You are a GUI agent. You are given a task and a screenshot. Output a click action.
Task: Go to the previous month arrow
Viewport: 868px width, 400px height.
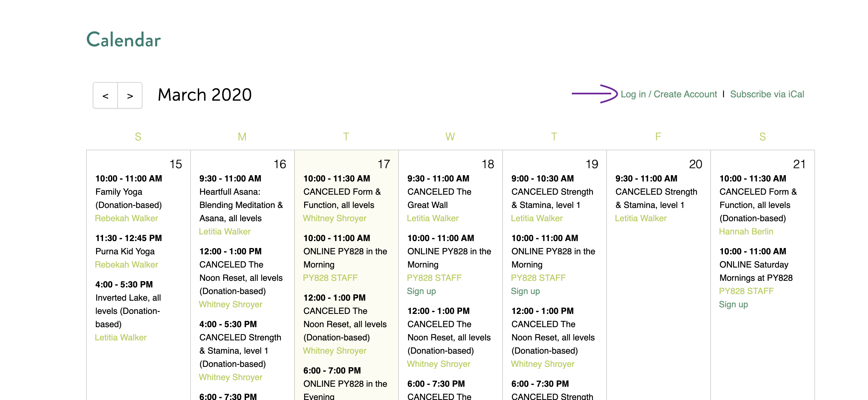[x=105, y=96]
